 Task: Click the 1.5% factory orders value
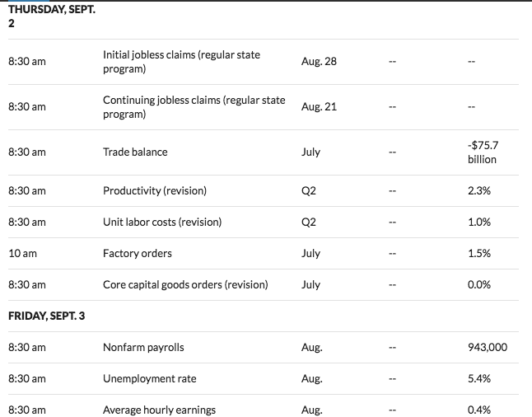click(x=478, y=253)
